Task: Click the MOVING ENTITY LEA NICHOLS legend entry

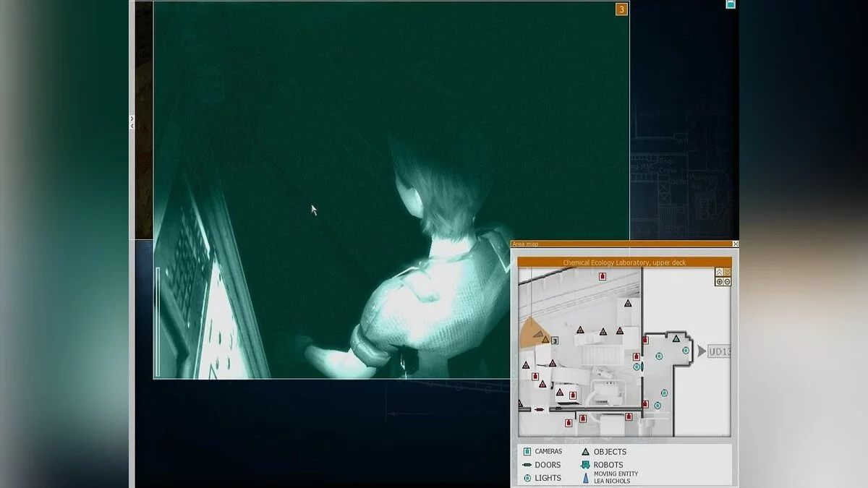Action: [610, 477]
